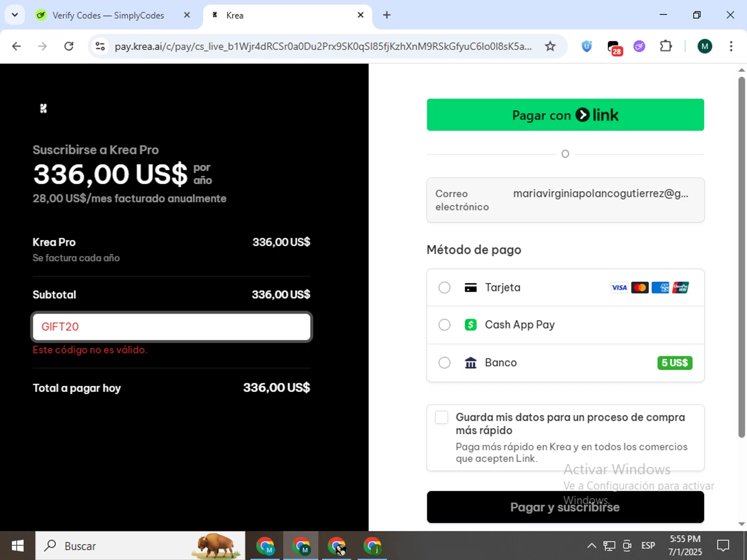This screenshot has height=560, width=747.
Task: Select the Cash App Pay radio button
Action: click(444, 325)
